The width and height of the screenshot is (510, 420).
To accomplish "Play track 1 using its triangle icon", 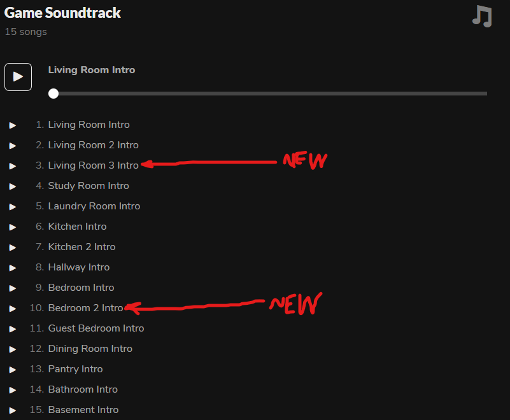I will point(13,125).
